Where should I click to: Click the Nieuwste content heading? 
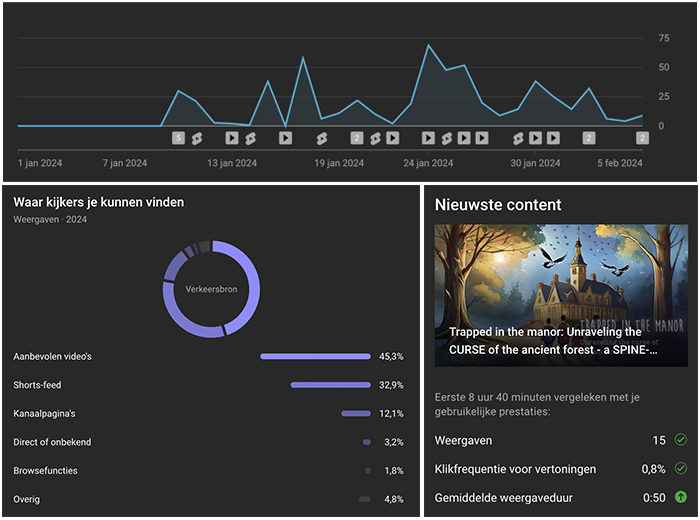pos(498,205)
